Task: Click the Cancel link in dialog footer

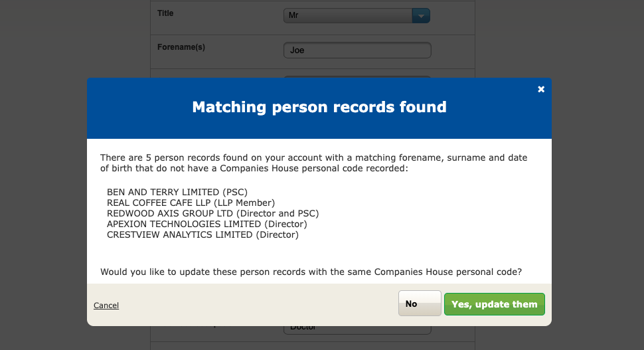Action: click(106, 306)
